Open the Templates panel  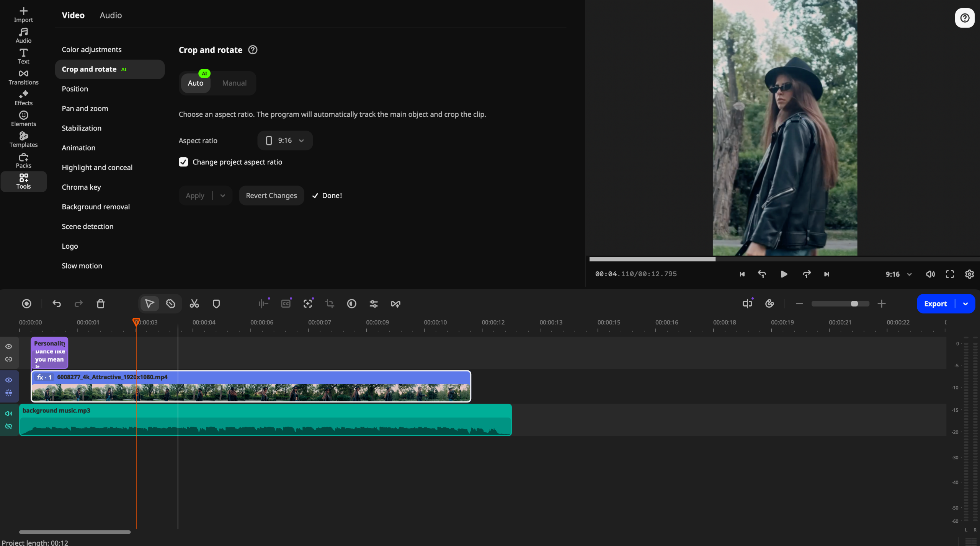[23, 140]
